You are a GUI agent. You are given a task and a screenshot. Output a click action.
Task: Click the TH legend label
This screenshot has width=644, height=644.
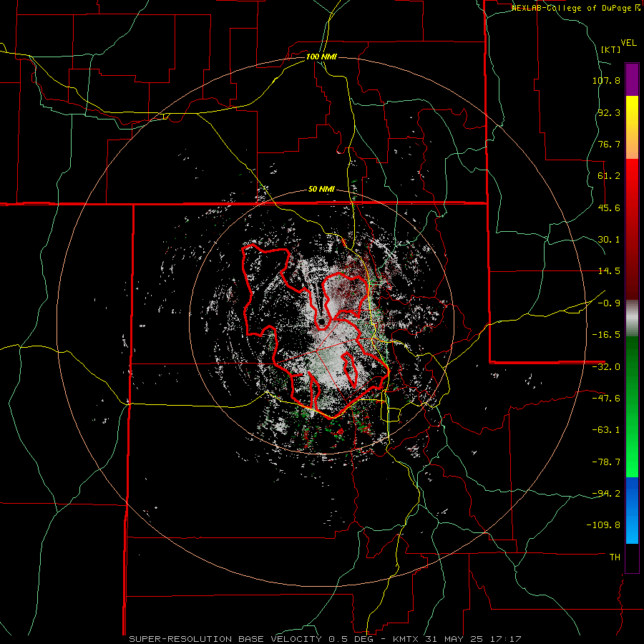coord(615,557)
